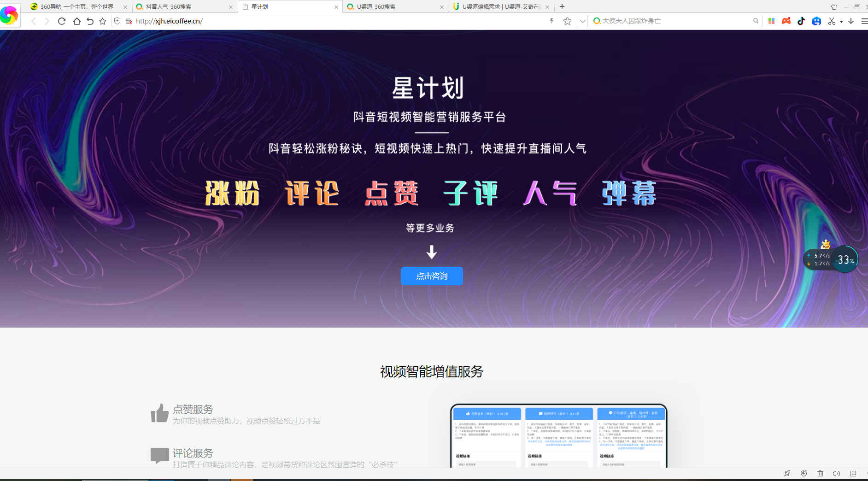This screenshot has height=481, width=868.
Task: Click the 360 browser logo
Action: coord(9,15)
